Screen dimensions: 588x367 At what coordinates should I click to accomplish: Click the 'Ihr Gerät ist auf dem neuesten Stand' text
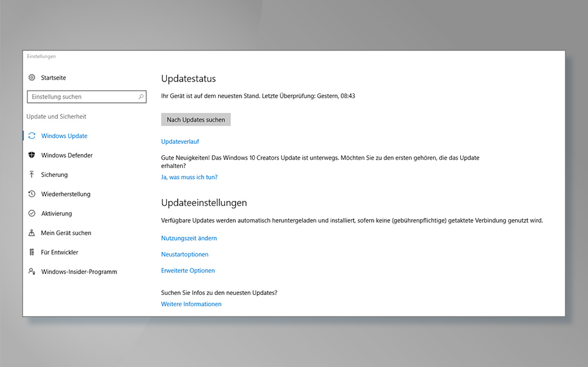(211, 96)
